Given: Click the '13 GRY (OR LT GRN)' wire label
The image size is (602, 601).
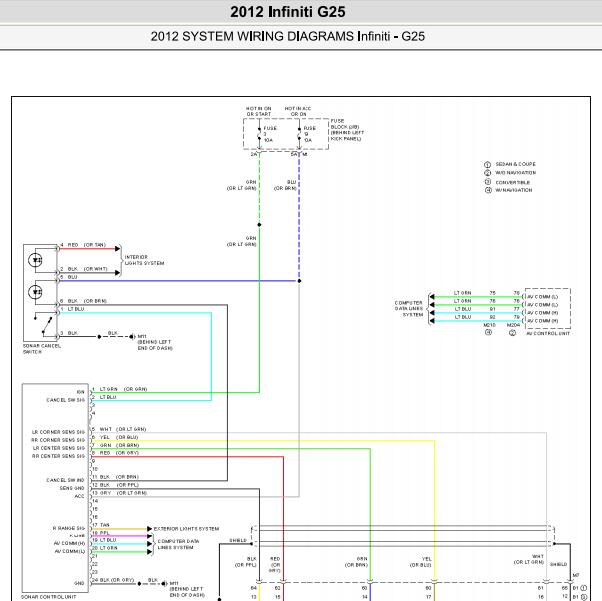Looking at the screenshot, I should [x=119, y=493].
